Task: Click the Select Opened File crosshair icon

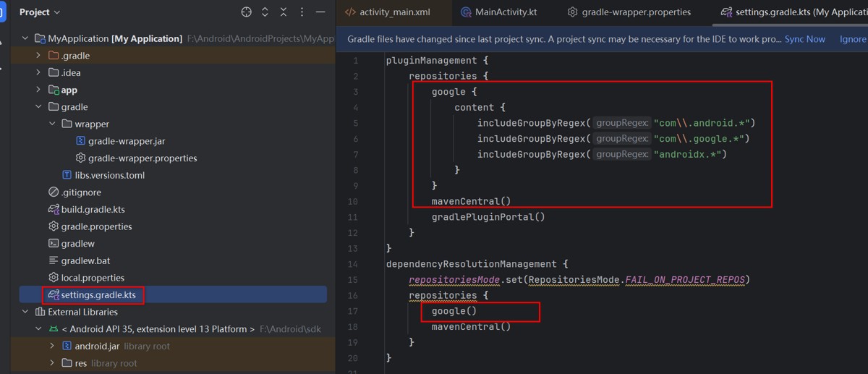Action: 247,12
